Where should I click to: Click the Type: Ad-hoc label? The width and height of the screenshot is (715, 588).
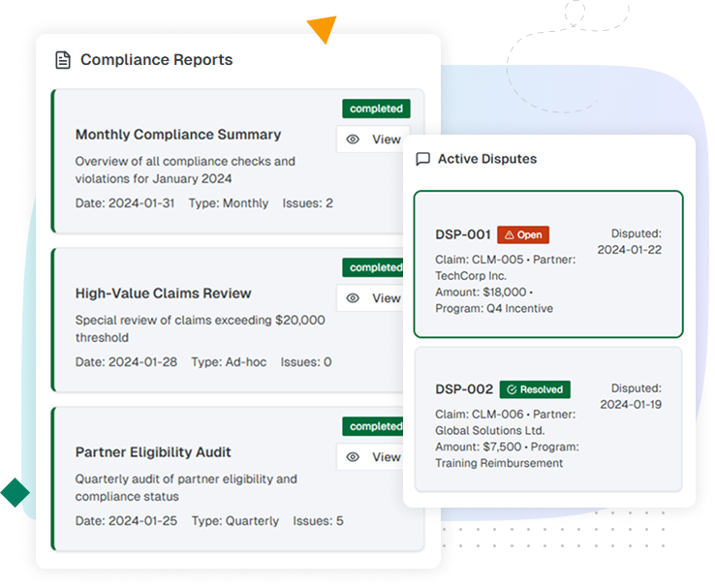[229, 362]
